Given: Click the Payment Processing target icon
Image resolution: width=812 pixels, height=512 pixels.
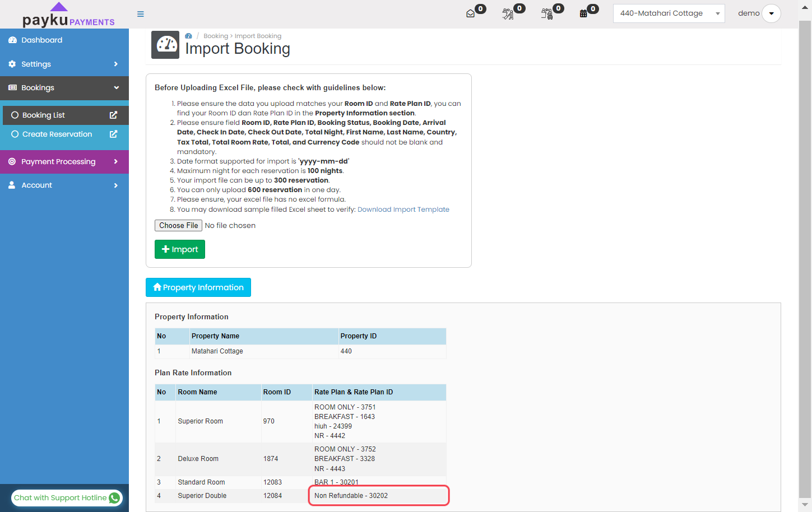Looking at the screenshot, I should click(x=12, y=162).
